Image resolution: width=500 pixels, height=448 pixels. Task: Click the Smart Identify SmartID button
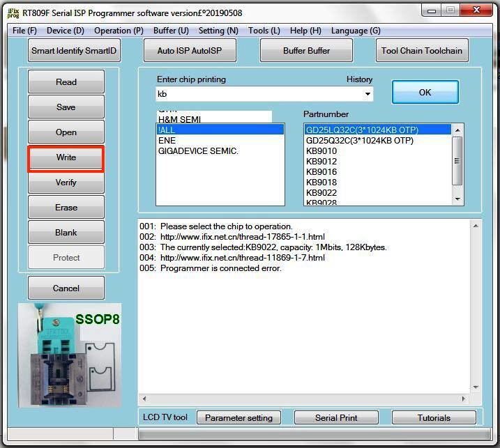pyautogui.click(x=75, y=51)
